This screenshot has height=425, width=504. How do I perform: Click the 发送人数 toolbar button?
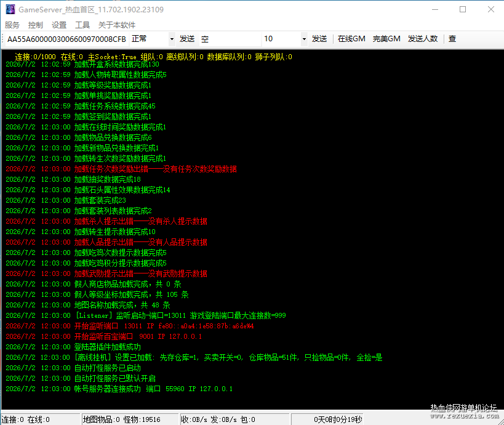[x=423, y=39]
